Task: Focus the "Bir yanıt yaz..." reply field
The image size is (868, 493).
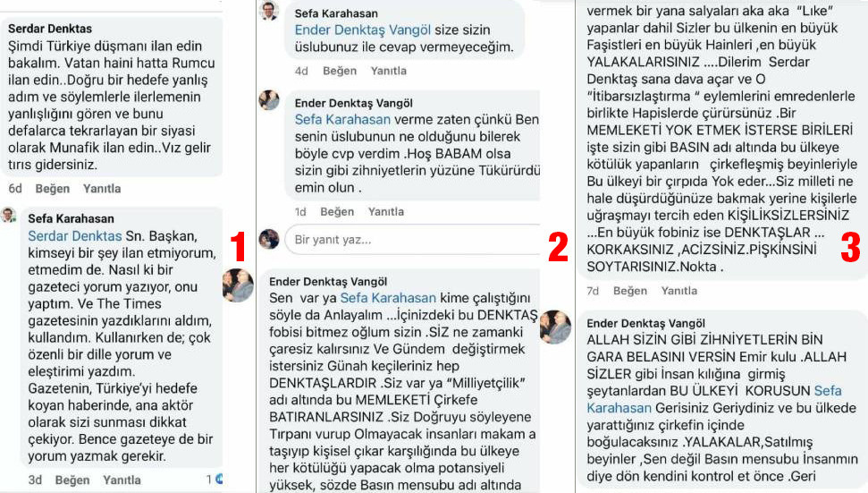Action: (x=413, y=239)
